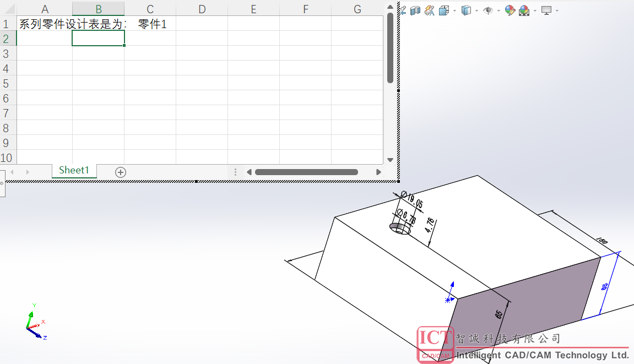Select column B header
The height and width of the screenshot is (364, 634).
tap(98, 9)
